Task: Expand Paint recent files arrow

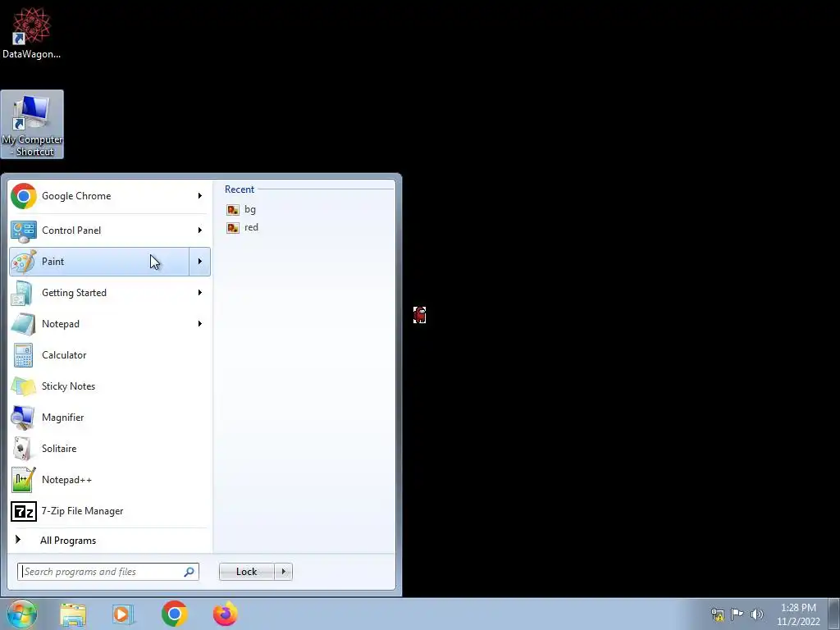Action: pos(200,262)
